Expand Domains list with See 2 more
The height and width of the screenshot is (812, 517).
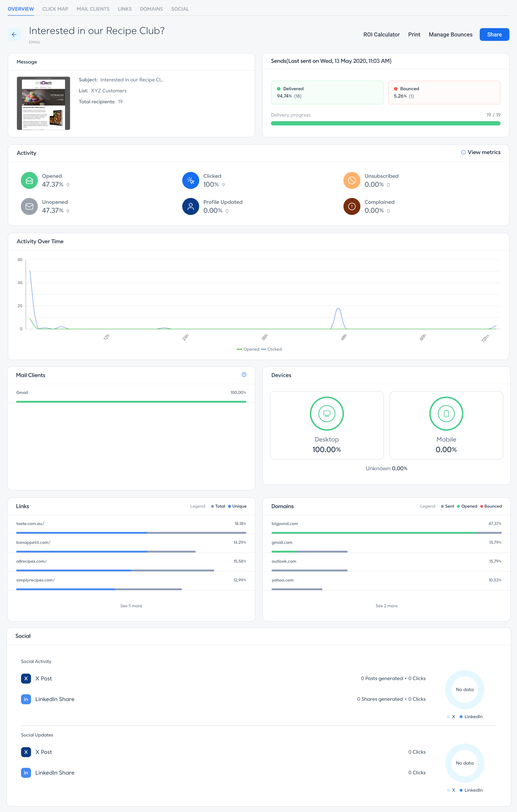(x=386, y=606)
